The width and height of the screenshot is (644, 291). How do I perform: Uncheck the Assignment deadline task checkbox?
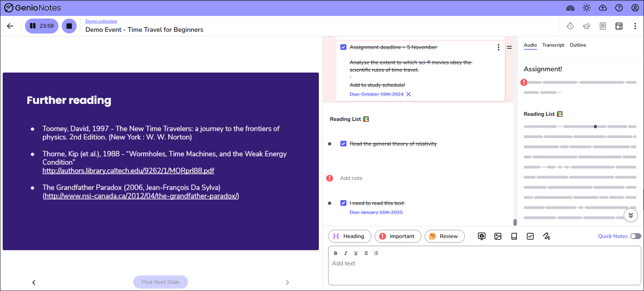tap(343, 47)
